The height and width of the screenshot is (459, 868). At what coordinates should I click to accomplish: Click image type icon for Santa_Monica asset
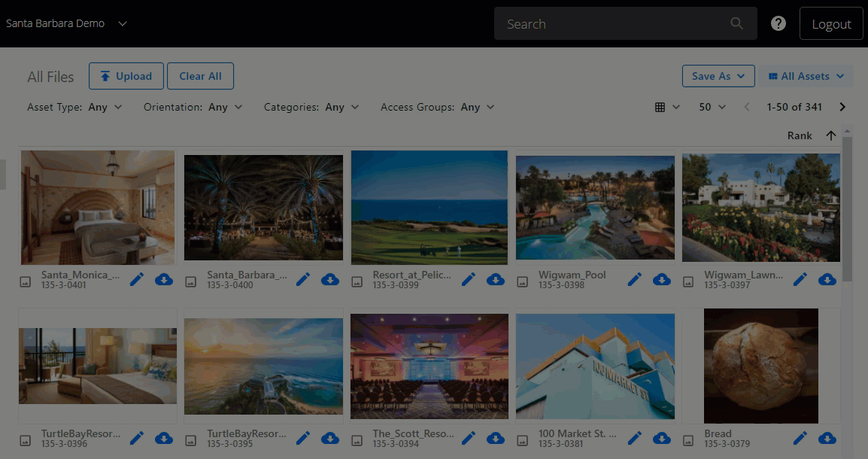click(26, 282)
